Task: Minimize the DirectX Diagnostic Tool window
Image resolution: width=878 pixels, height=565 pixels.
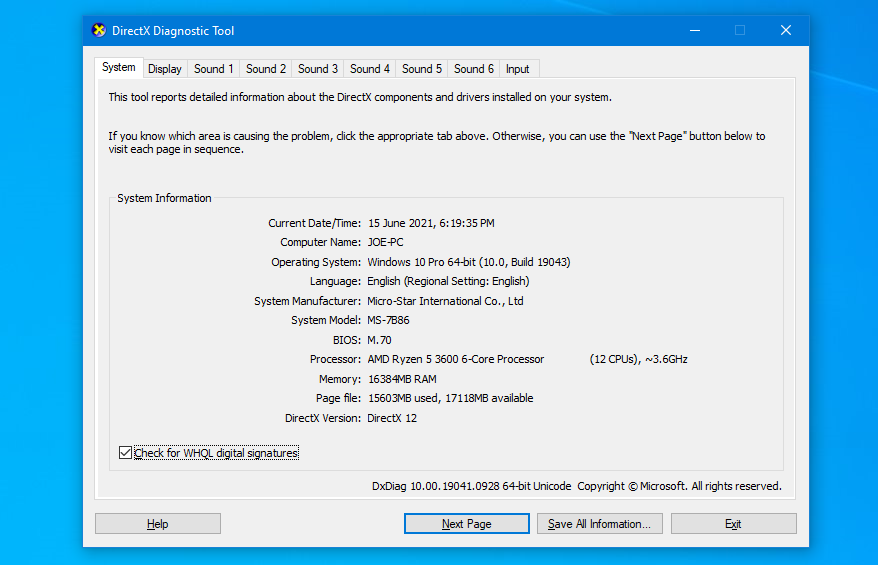Action: [x=695, y=30]
